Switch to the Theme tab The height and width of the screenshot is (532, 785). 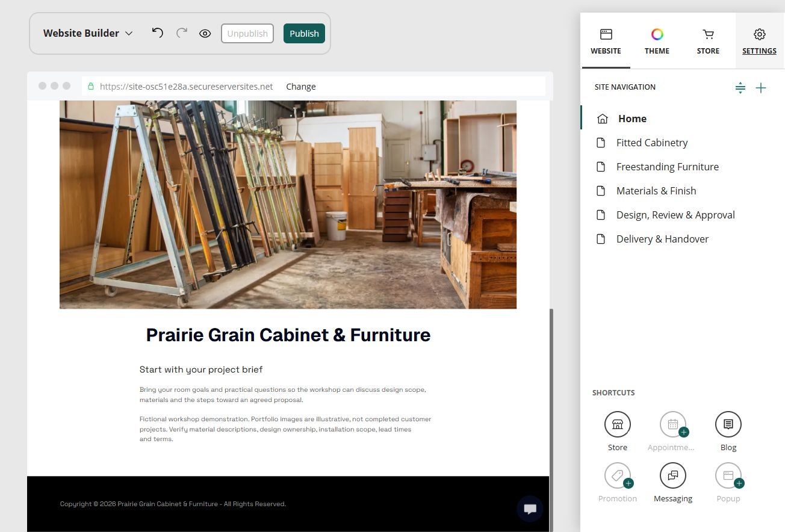click(657, 41)
